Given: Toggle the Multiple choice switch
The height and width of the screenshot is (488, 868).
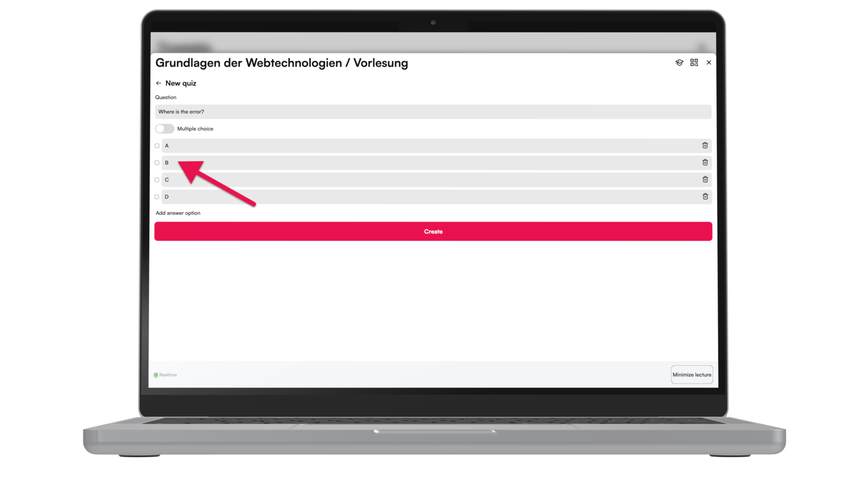Looking at the screenshot, I should (x=165, y=128).
